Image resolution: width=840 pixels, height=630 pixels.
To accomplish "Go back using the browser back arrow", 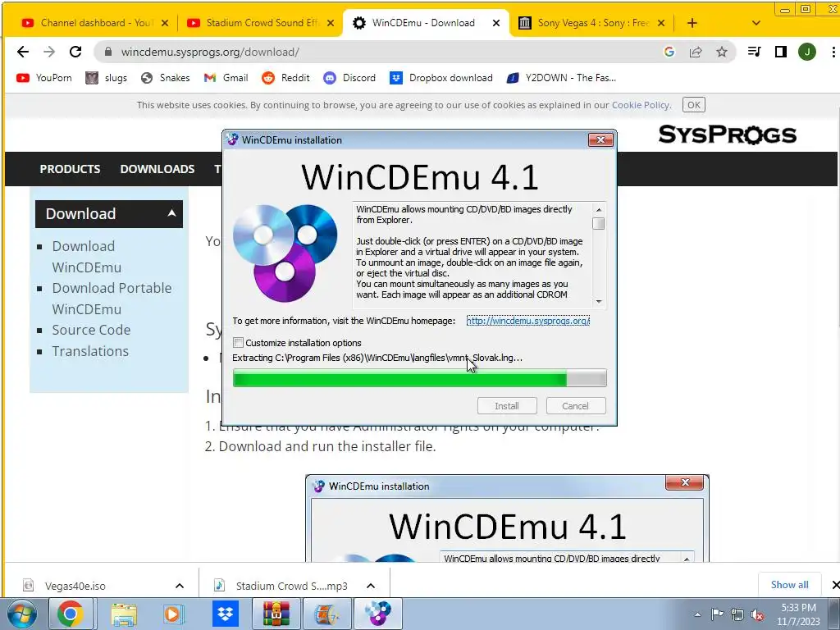I will click(22, 52).
